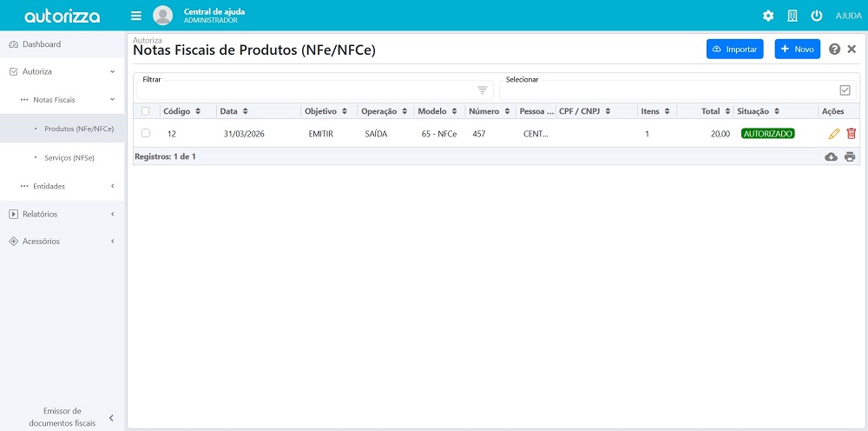The width and height of the screenshot is (868, 431).
Task: Download records with the cloud download icon
Action: point(831,157)
